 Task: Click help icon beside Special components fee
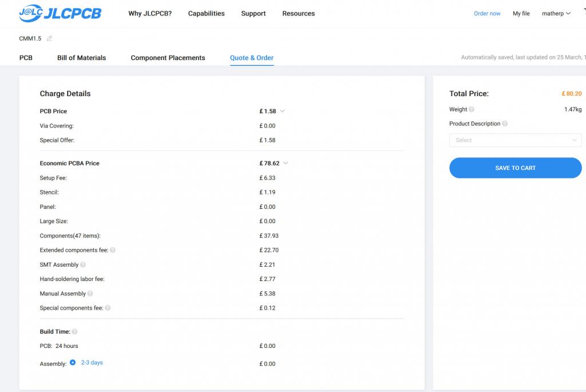[x=108, y=308]
